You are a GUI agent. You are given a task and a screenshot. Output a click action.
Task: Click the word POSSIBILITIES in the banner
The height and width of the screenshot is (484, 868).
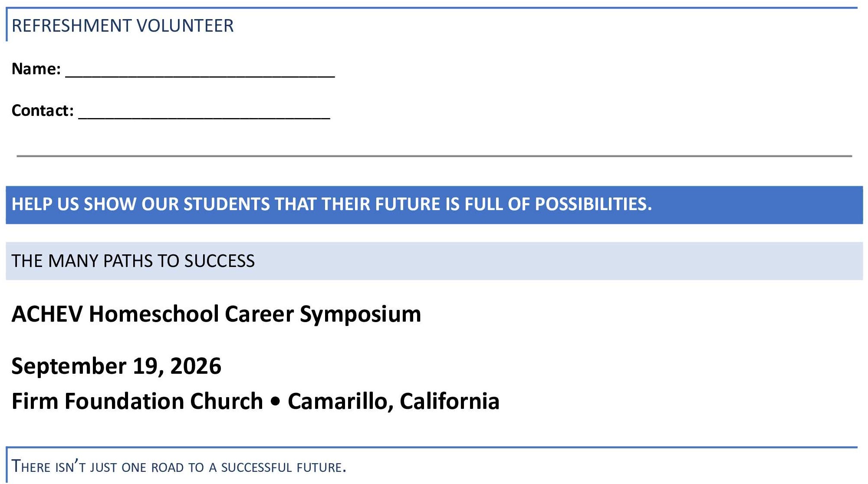click(593, 204)
